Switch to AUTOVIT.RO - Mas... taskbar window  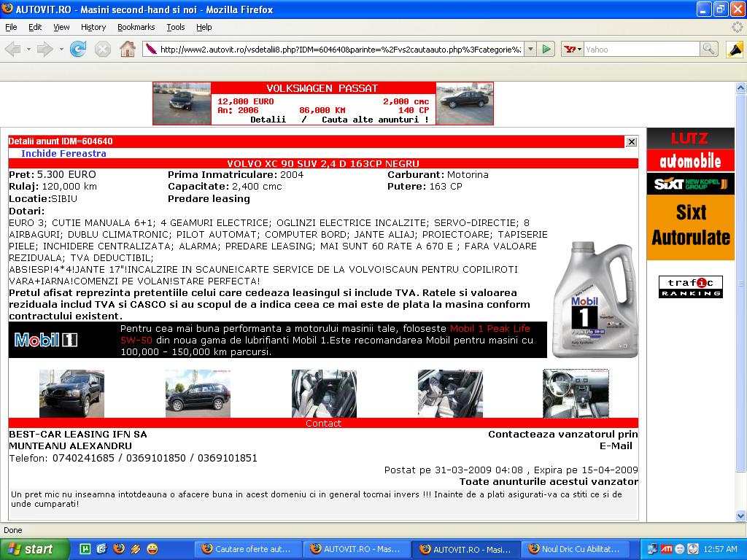coord(358,549)
